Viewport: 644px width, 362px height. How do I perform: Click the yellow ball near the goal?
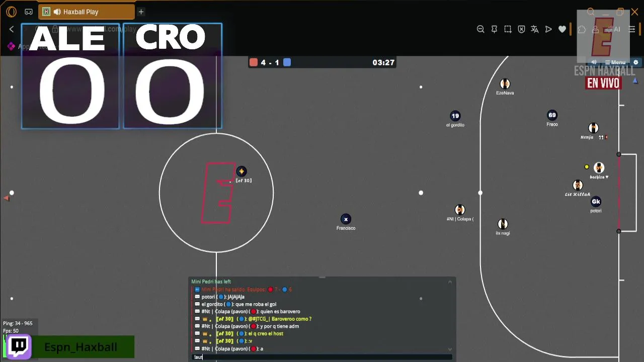(x=587, y=167)
